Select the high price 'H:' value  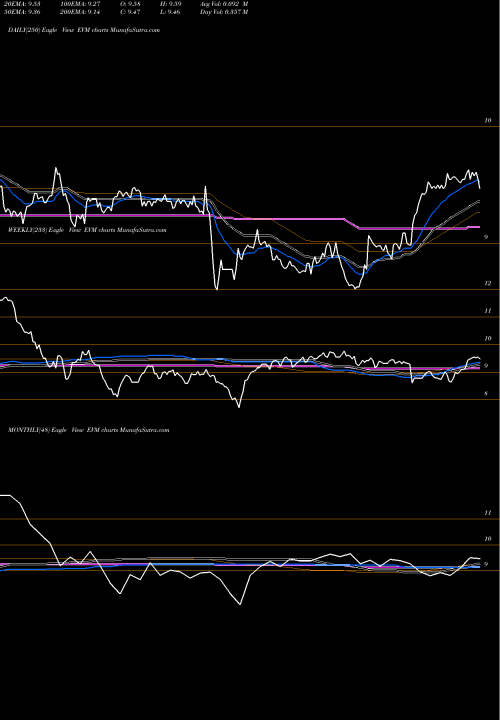point(170,4)
